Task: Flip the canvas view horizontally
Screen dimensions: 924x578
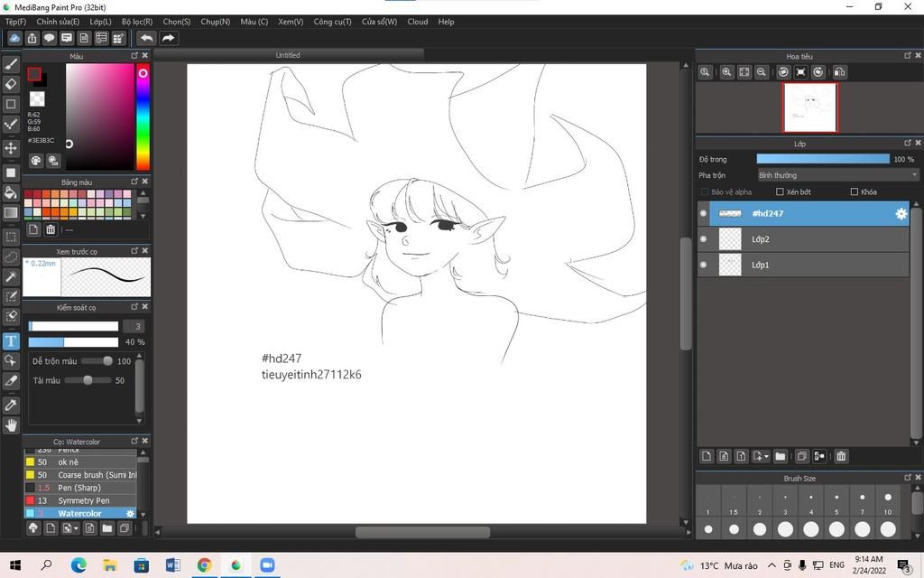Action: [x=840, y=72]
